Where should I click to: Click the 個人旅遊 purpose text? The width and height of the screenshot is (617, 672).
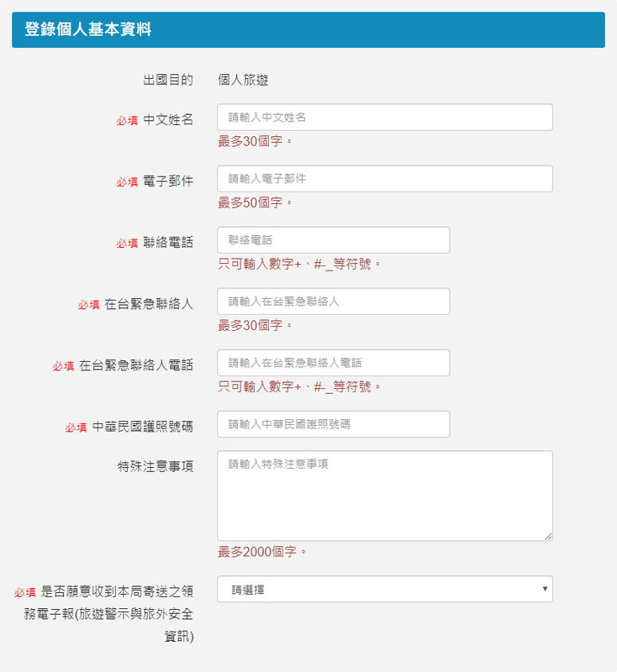point(243,80)
